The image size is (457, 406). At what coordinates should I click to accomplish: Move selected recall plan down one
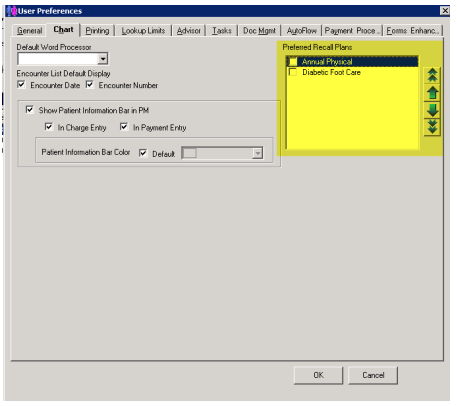pyautogui.click(x=432, y=110)
